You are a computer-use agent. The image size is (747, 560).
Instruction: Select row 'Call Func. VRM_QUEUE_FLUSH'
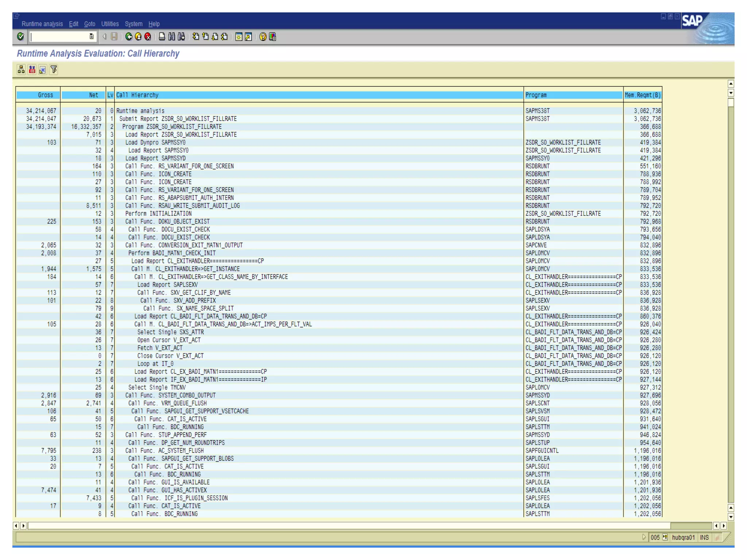click(x=339, y=403)
